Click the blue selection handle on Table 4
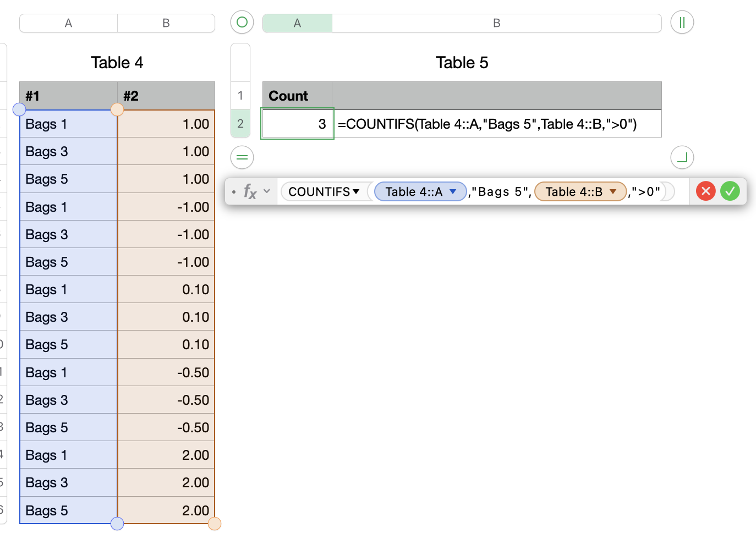The height and width of the screenshot is (539, 756). (x=19, y=109)
